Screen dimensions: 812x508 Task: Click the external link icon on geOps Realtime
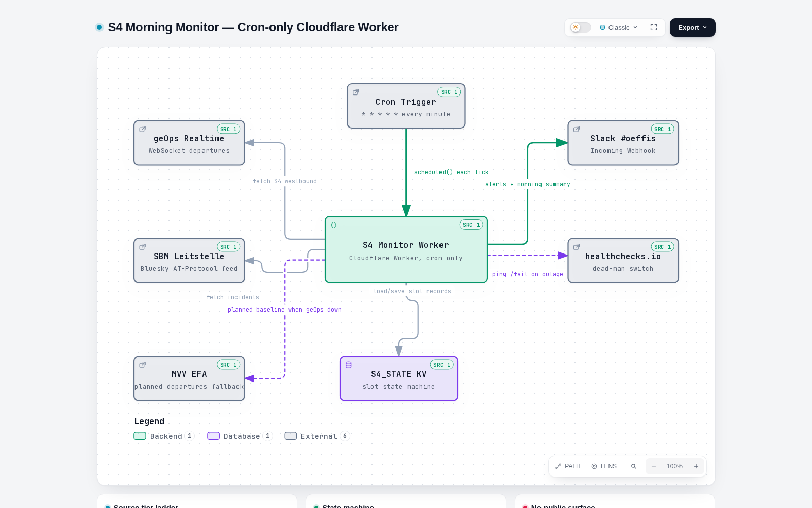[143, 129]
